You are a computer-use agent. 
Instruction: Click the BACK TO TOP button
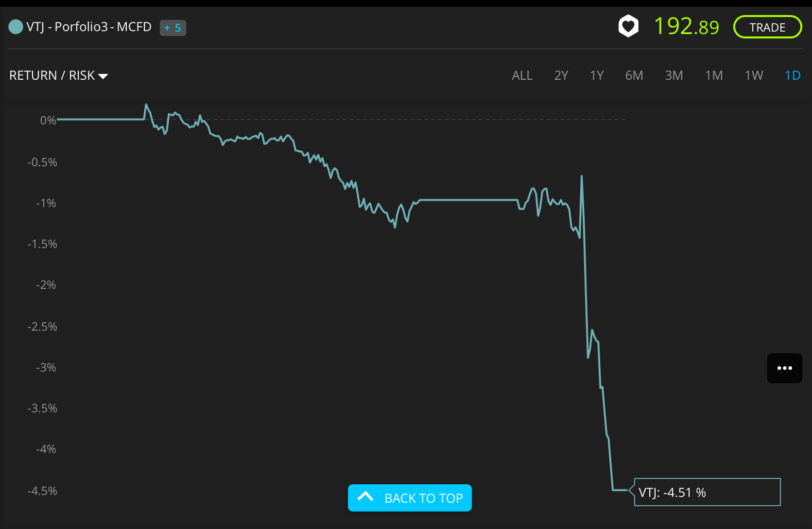[410, 498]
